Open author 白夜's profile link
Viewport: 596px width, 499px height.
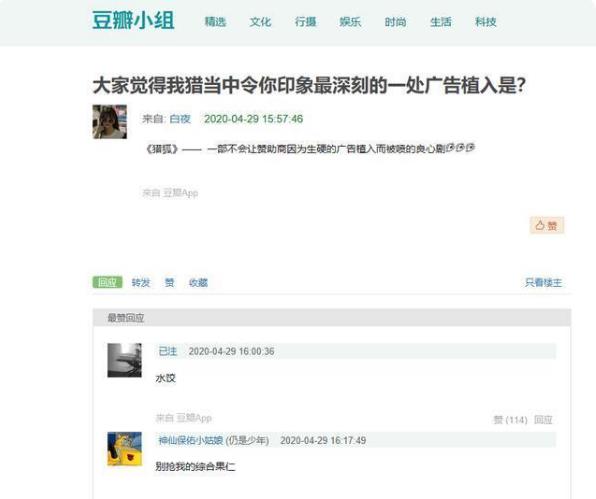pyautogui.click(x=180, y=119)
